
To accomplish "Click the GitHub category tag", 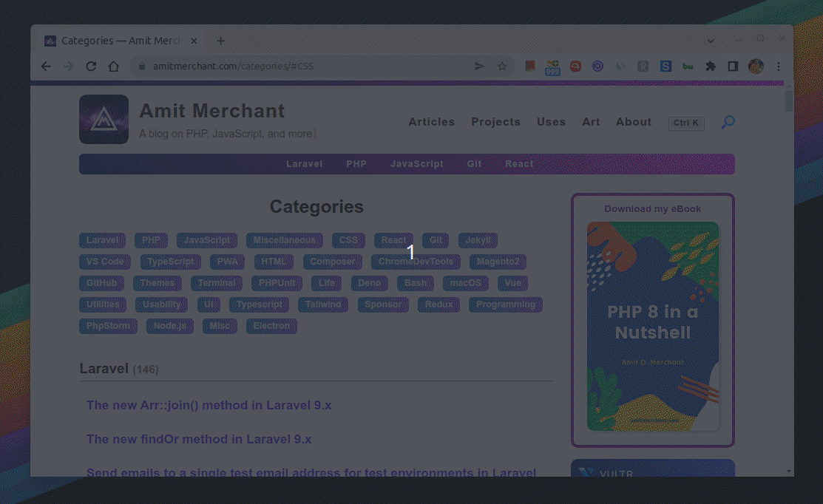I will pos(102,283).
